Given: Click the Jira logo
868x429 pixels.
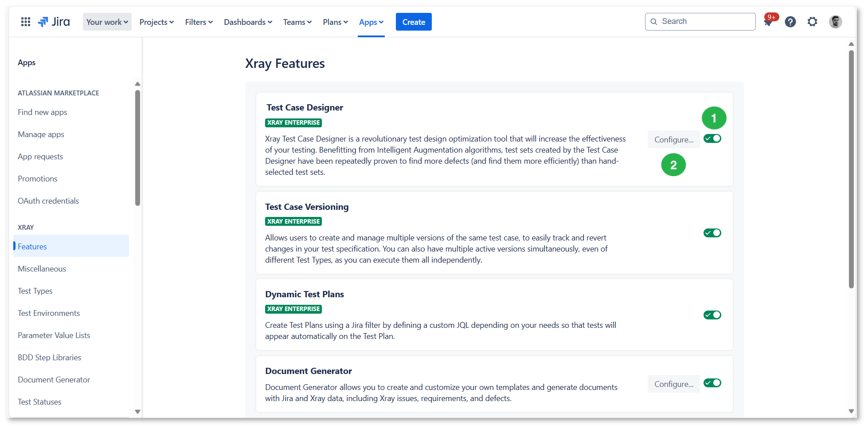Looking at the screenshot, I should tap(54, 22).
